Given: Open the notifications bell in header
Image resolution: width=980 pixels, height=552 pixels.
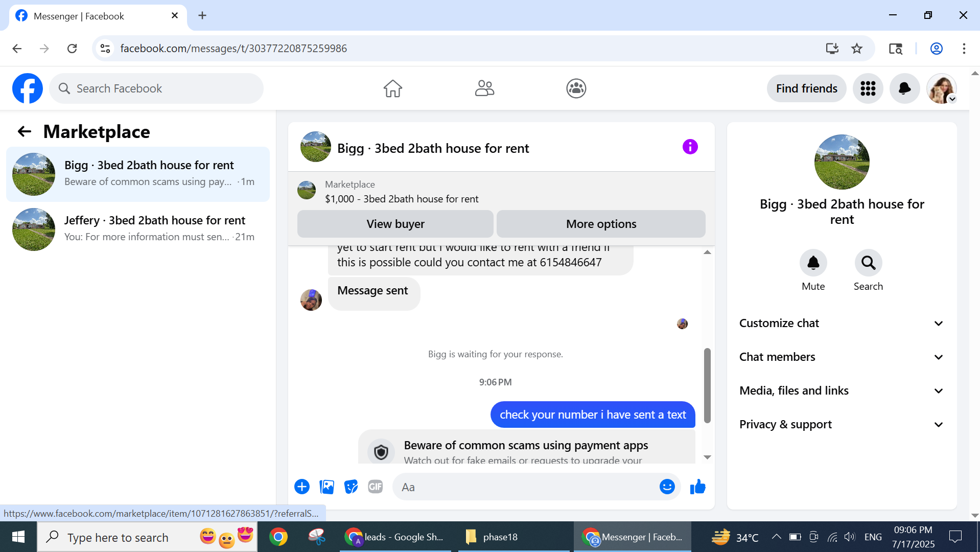Looking at the screenshot, I should (905, 88).
